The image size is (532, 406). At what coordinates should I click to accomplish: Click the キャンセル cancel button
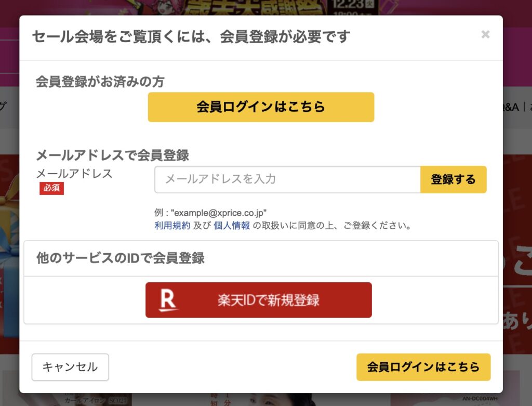(70, 367)
